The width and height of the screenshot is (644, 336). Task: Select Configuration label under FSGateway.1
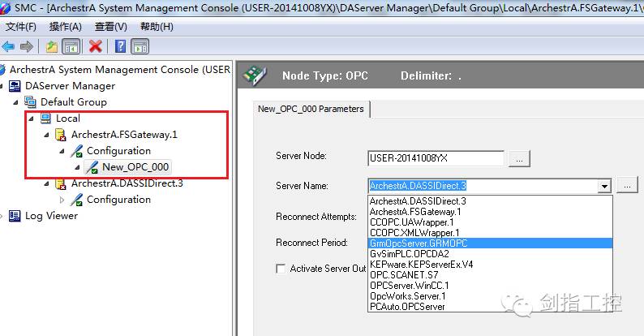pos(118,151)
